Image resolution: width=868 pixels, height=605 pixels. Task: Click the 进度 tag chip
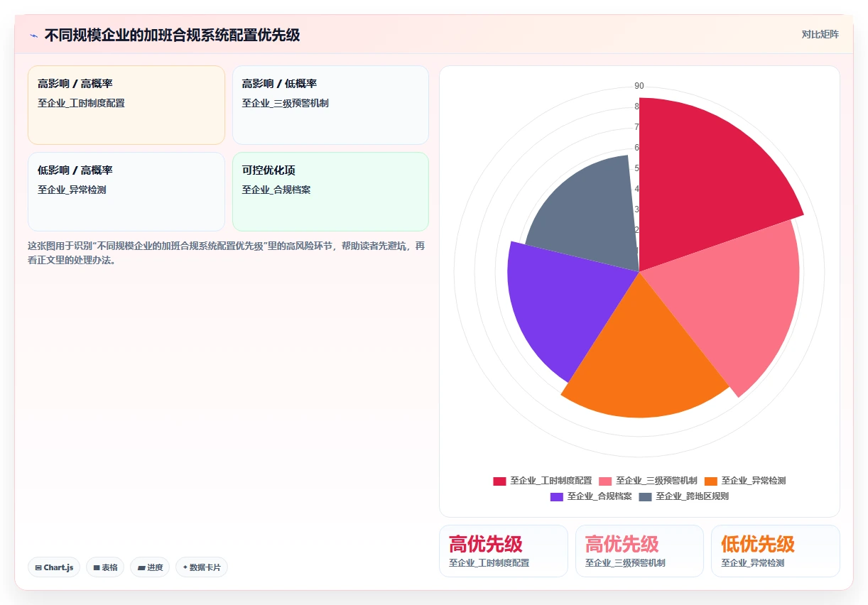150,567
